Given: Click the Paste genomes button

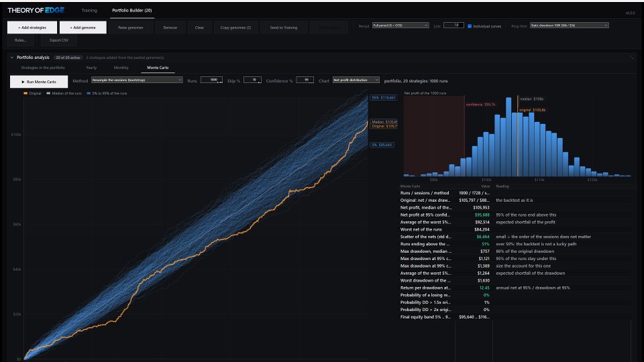Looking at the screenshot, I should (x=131, y=27).
